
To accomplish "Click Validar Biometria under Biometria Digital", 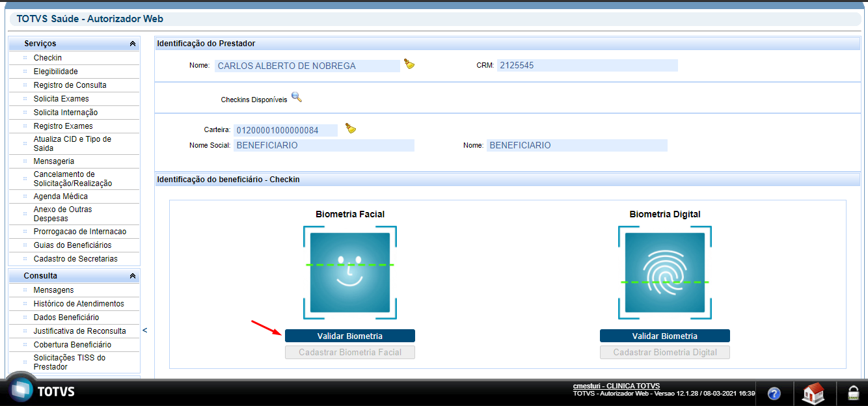I will 665,336.
